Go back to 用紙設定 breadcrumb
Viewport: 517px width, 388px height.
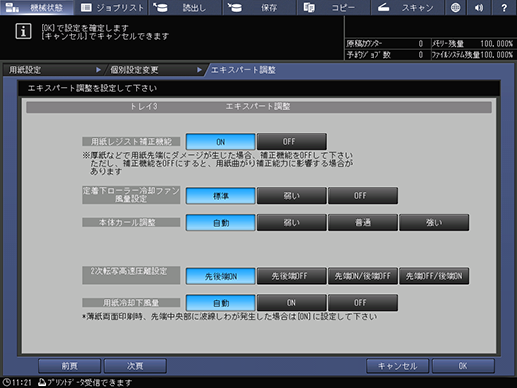click(53, 70)
